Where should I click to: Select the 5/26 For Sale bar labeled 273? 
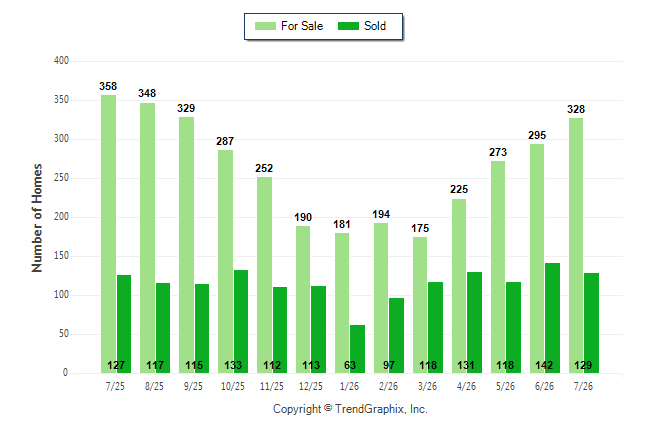coord(498,267)
